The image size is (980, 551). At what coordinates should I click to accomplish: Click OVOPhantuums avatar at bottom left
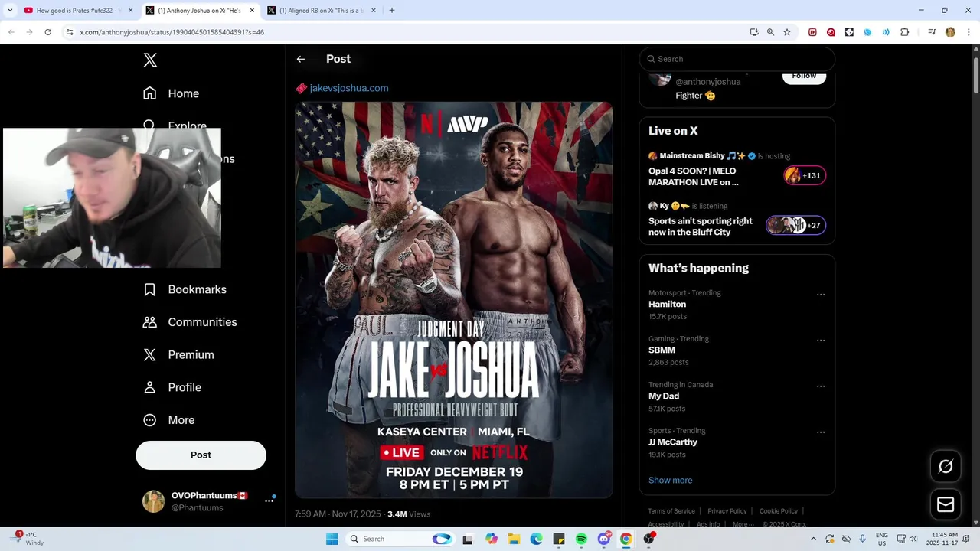[153, 501]
